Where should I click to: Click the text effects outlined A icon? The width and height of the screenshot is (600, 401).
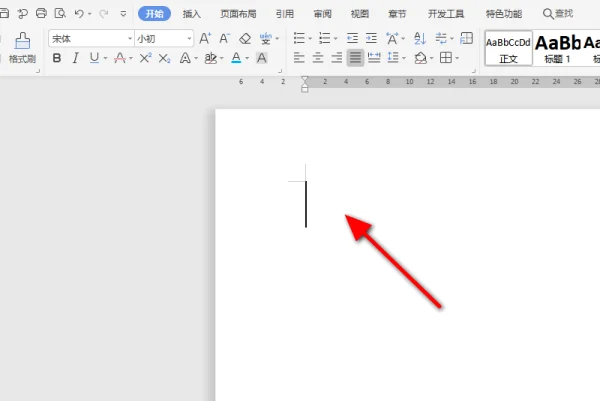tap(185, 58)
